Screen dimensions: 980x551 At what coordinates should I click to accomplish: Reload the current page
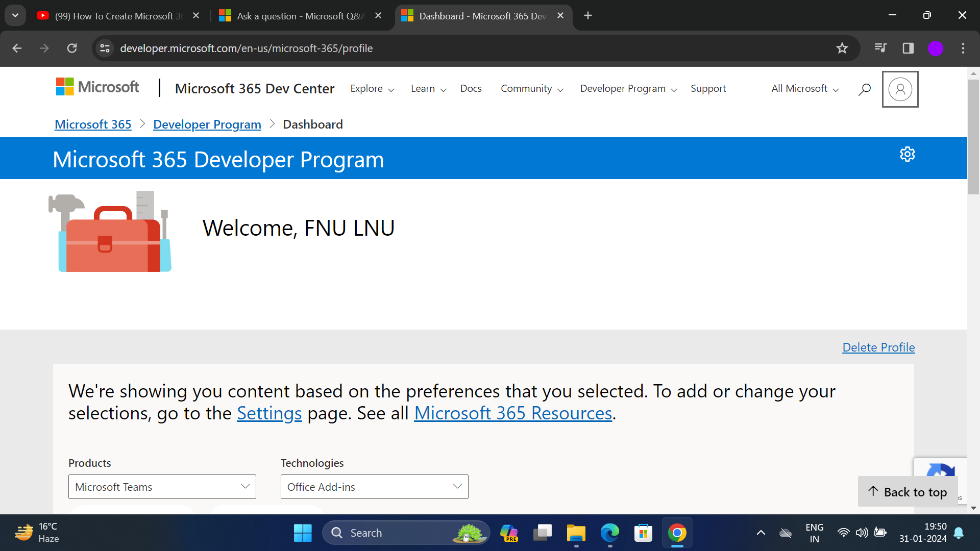point(72,48)
